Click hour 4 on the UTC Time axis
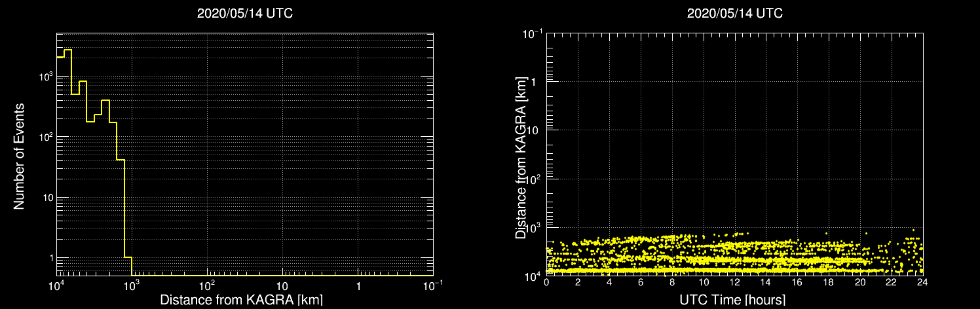This screenshot has height=309, width=980. point(609,283)
